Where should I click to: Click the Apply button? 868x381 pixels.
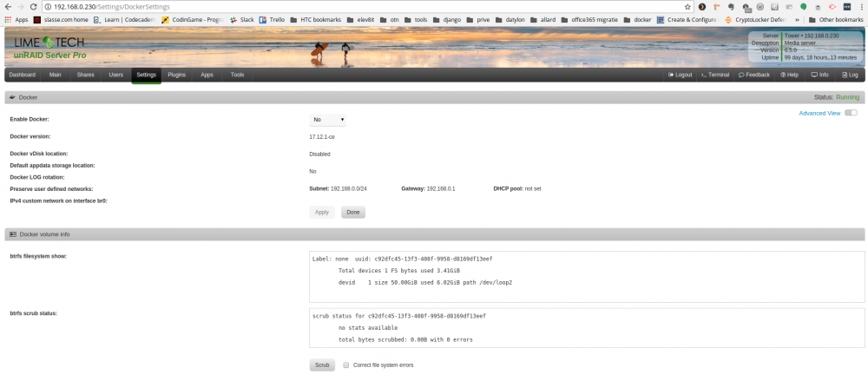[x=322, y=212]
